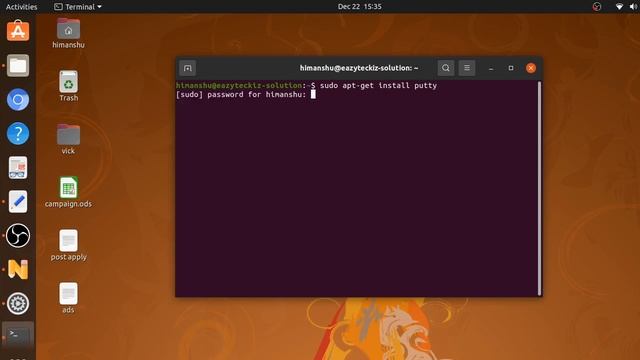
Task: Open the Terminal app menu dropdown
Action: (78, 7)
